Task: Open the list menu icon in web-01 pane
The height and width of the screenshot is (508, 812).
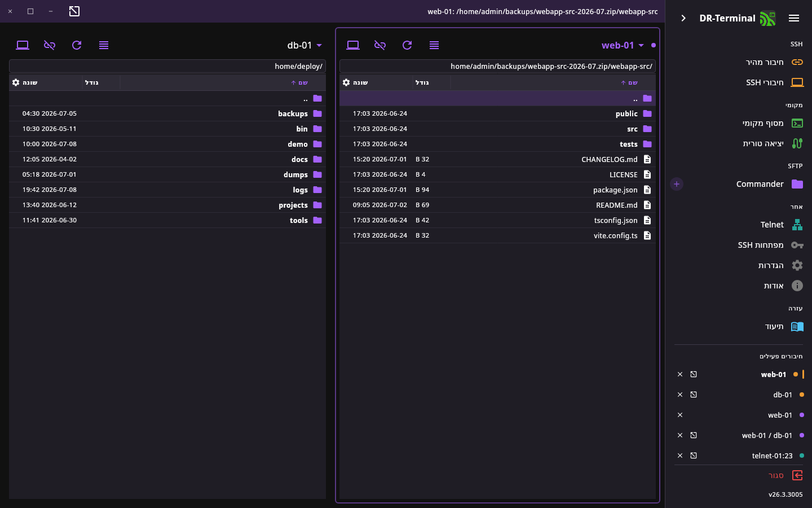Action: click(x=434, y=45)
